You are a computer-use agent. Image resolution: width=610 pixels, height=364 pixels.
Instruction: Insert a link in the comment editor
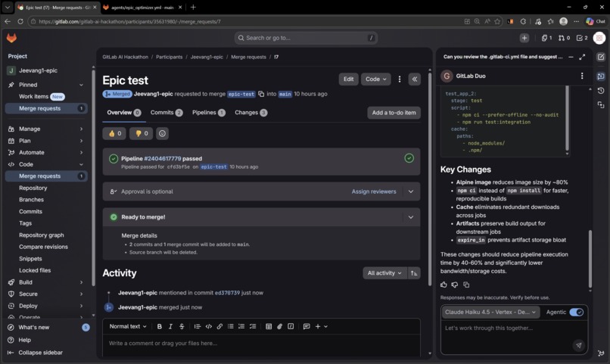[x=219, y=326]
